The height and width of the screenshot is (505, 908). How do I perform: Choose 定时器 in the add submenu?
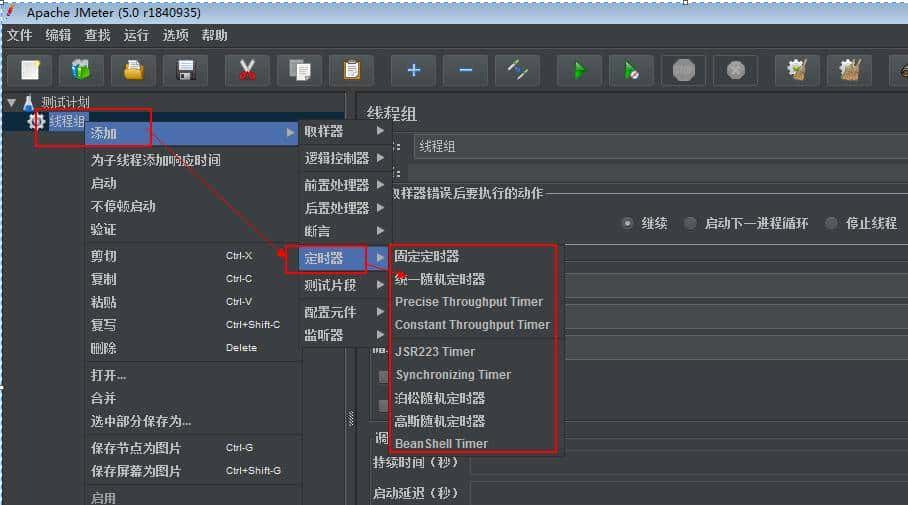[344, 258]
